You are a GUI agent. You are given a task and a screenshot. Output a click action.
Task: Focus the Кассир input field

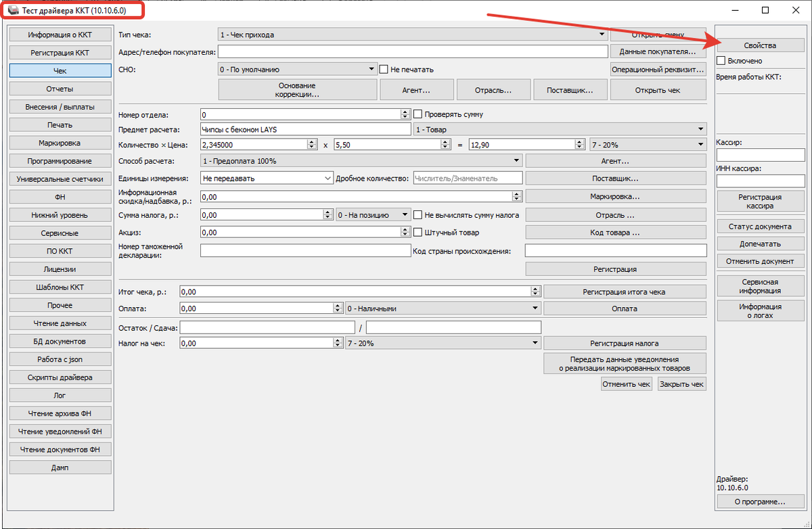760,155
